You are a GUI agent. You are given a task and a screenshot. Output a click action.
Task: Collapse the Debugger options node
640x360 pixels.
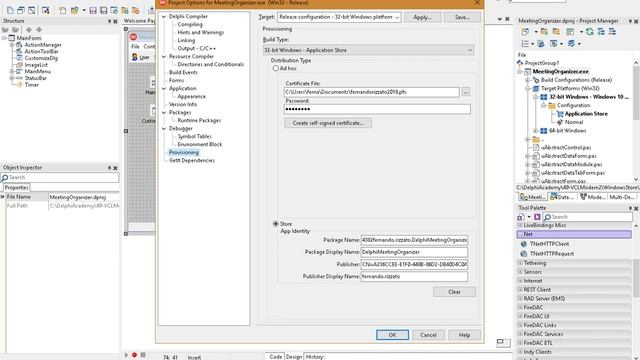[164, 129]
